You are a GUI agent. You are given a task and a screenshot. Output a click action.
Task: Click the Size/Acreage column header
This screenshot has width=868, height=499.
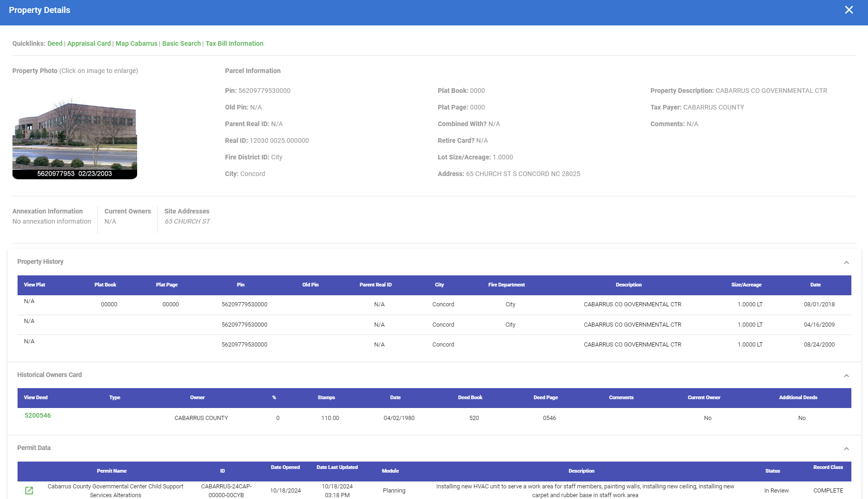pos(746,285)
